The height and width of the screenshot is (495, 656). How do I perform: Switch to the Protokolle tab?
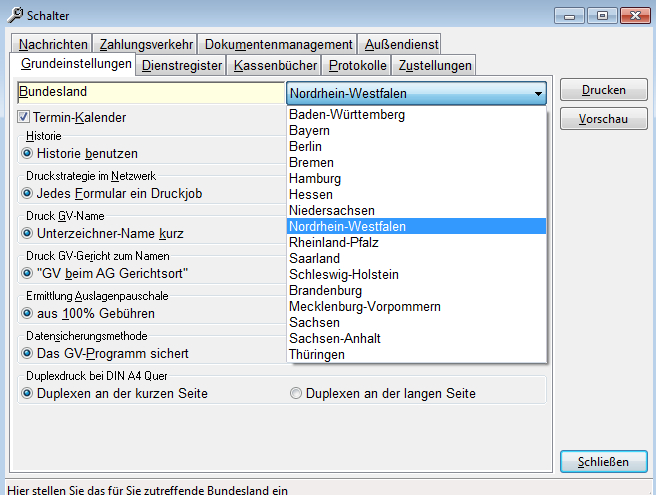[x=358, y=66]
